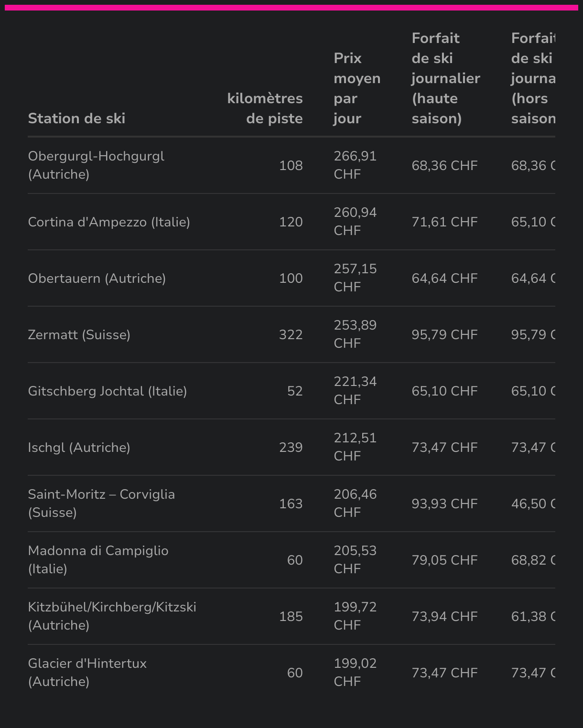Screen dimensions: 583x728
Task: Select the 266,91 CHF average price cell
Action: point(356,165)
